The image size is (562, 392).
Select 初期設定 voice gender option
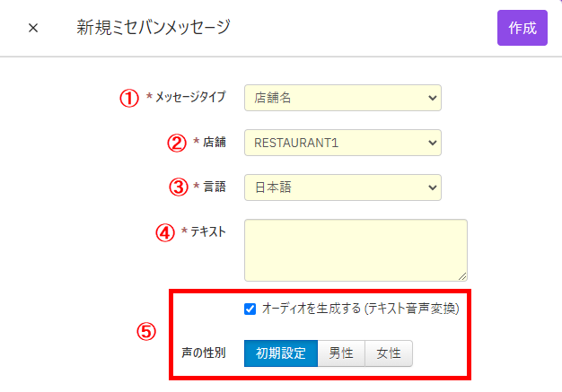coord(280,353)
